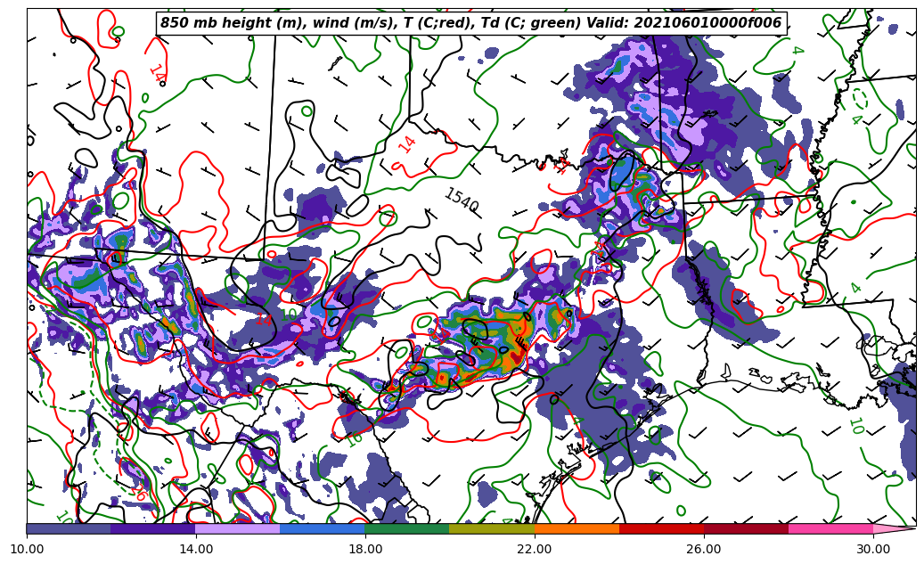Click the 10.00 colorbar tick label

(x=27, y=549)
